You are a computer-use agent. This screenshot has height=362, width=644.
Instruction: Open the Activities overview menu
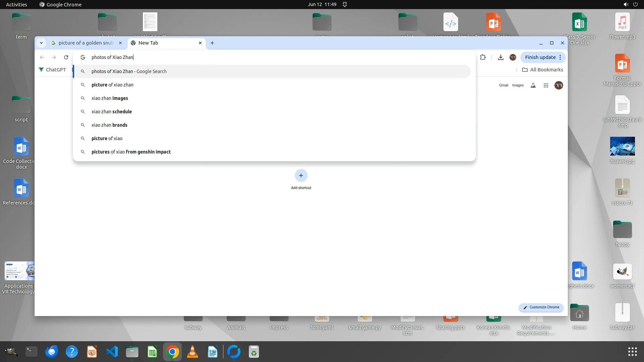[x=16, y=4]
